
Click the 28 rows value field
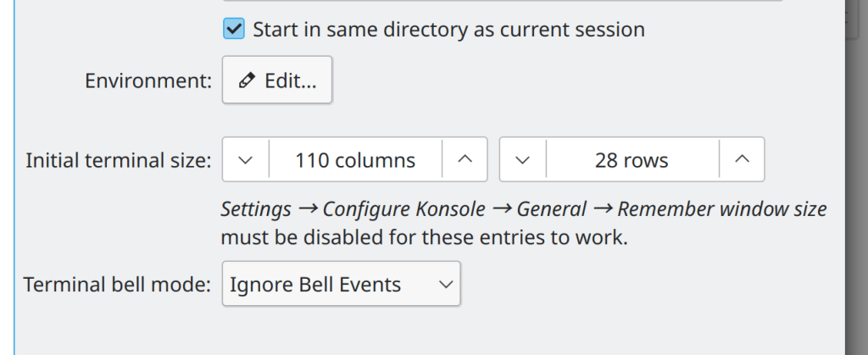(x=632, y=160)
